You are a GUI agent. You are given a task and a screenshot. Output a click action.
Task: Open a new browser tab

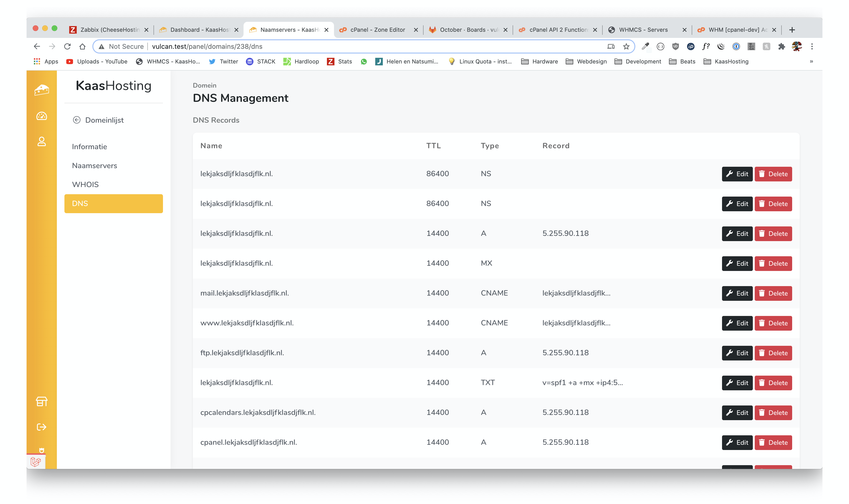click(x=792, y=30)
